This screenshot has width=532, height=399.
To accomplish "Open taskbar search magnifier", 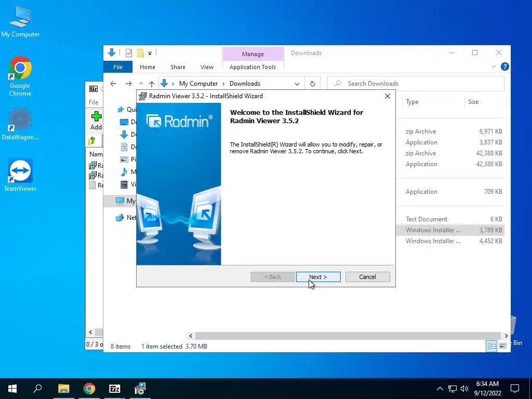I will (x=37, y=389).
